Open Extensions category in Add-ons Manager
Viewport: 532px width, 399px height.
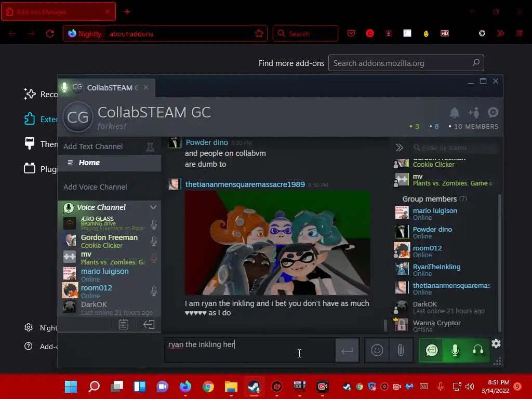(x=41, y=119)
